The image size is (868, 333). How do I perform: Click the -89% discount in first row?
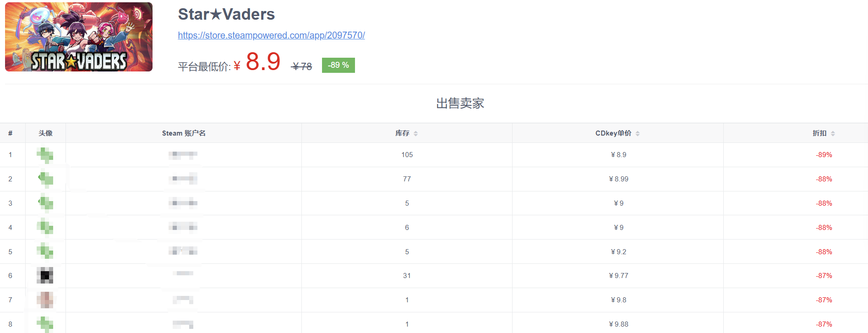[x=824, y=155]
